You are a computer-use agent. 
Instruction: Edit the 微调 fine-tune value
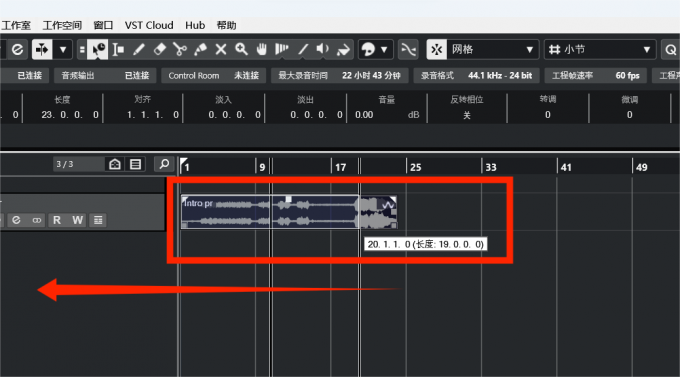(629, 115)
